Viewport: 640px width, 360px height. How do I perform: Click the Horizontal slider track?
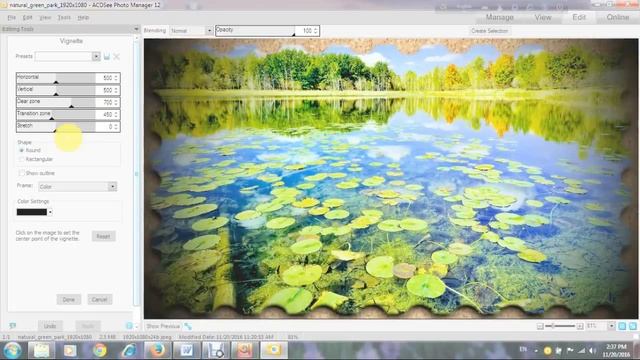(56, 78)
